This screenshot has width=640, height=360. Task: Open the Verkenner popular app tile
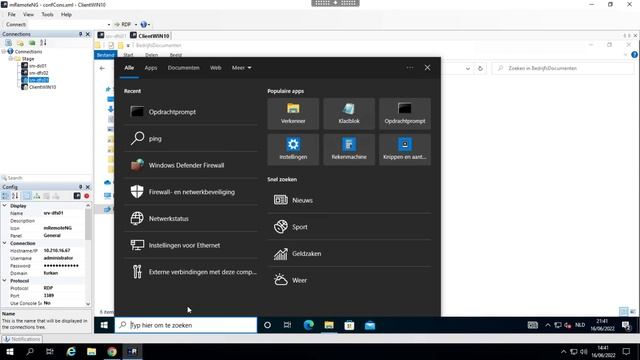click(x=293, y=113)
